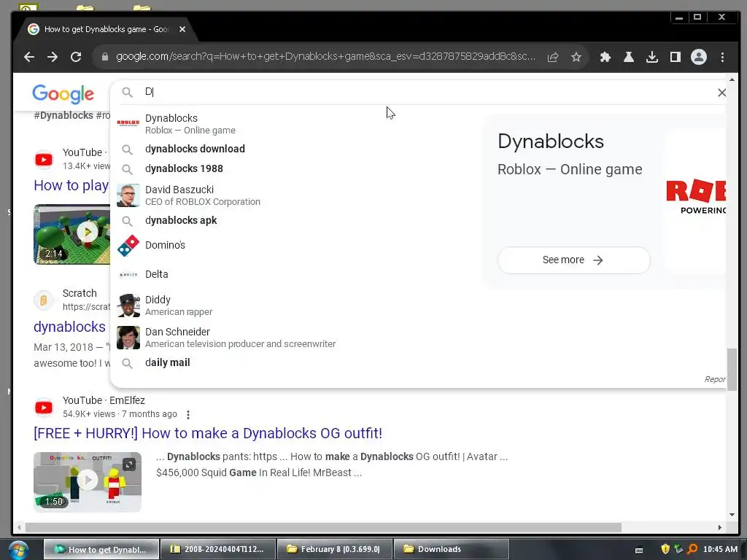Viewport: 747px width, 560px height.
Task: Open Dynablocks OG outfit video link
Action: [208, 433]
